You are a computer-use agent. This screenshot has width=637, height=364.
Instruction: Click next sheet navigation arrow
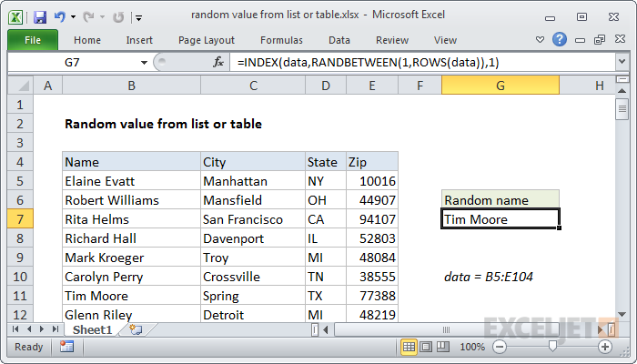pos(42,329)
